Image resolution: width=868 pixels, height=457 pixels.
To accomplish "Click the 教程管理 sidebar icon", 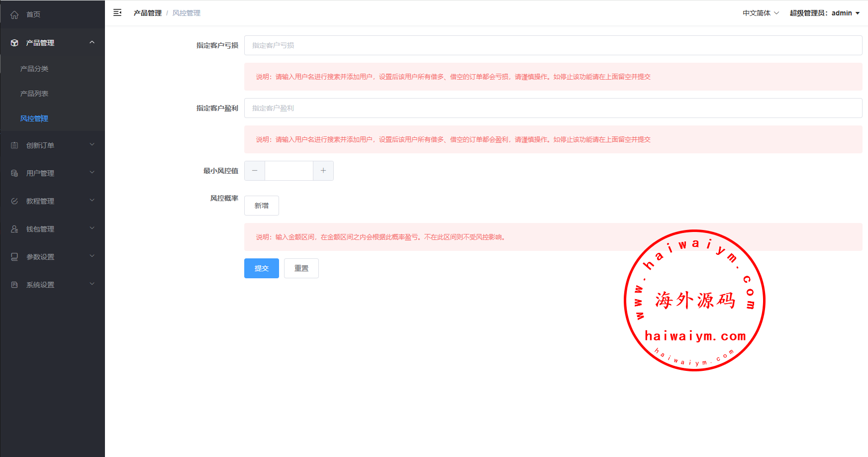I will [14, 201].
